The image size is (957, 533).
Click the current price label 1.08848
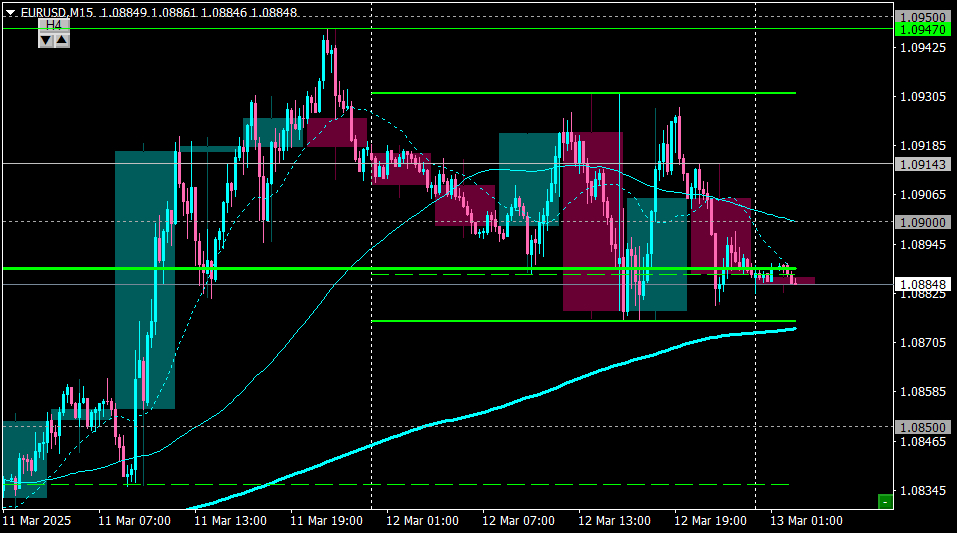(x=923, y=285)
